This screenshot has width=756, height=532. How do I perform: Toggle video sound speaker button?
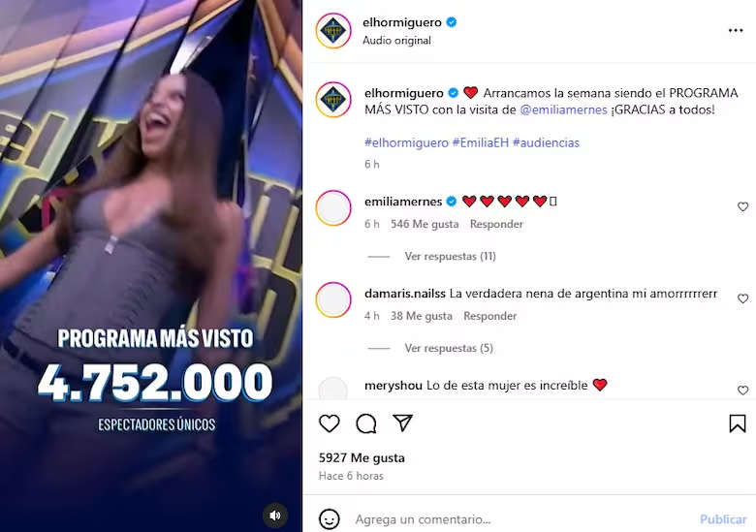(275, 516)
